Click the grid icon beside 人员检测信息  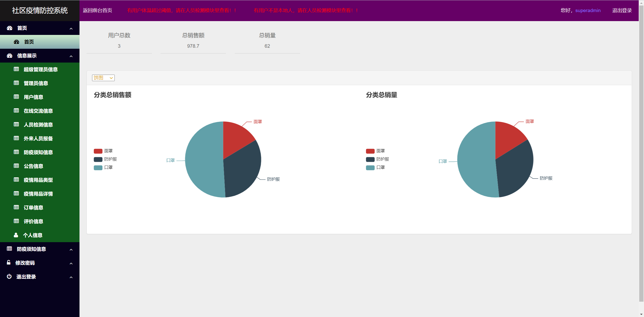[16, 125]
